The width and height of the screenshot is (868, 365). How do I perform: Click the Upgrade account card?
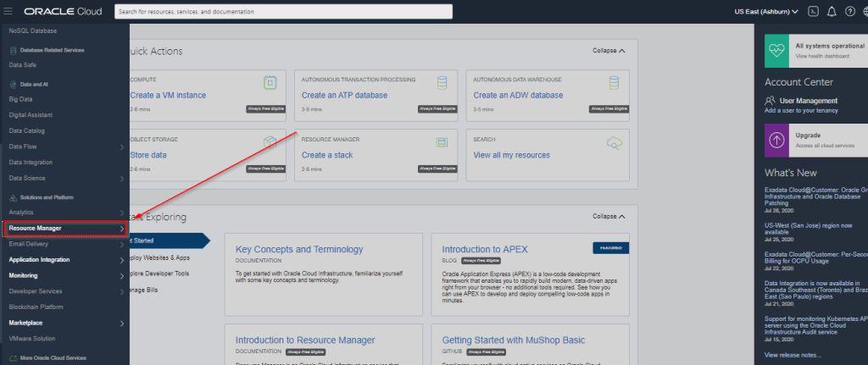pos(816,141)
